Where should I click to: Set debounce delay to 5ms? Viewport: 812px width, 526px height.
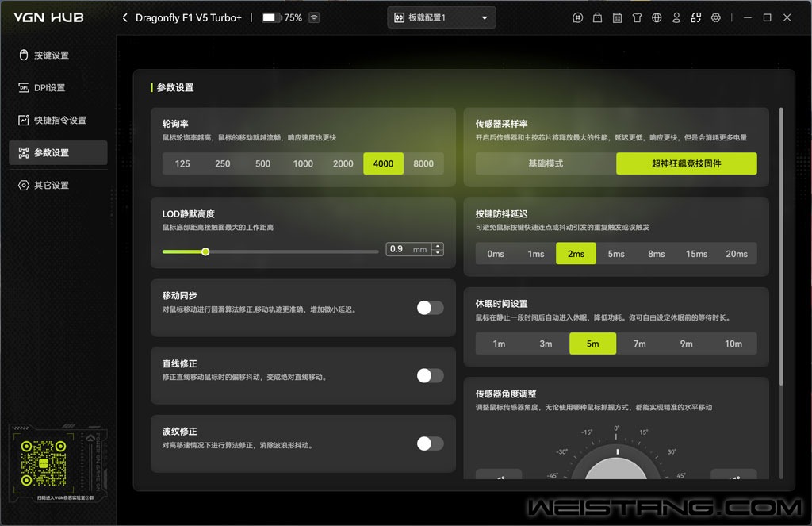(616, 254)
